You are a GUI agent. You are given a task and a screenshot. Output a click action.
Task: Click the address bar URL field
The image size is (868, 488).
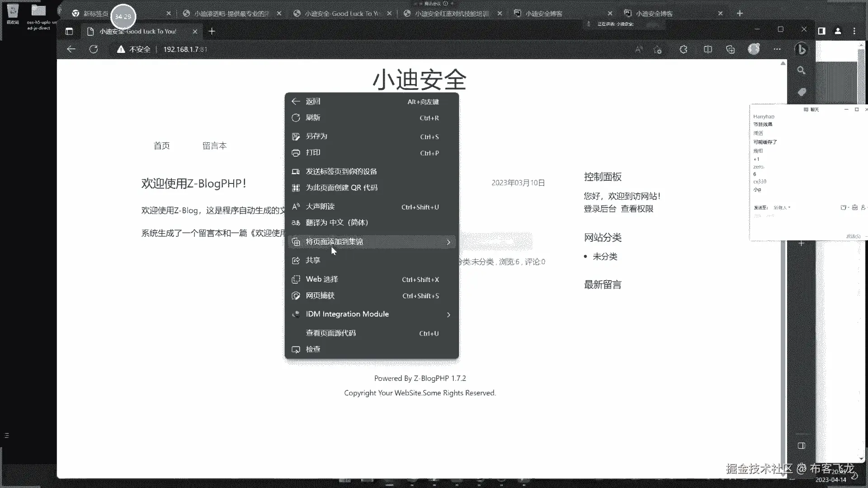point(185,49)
